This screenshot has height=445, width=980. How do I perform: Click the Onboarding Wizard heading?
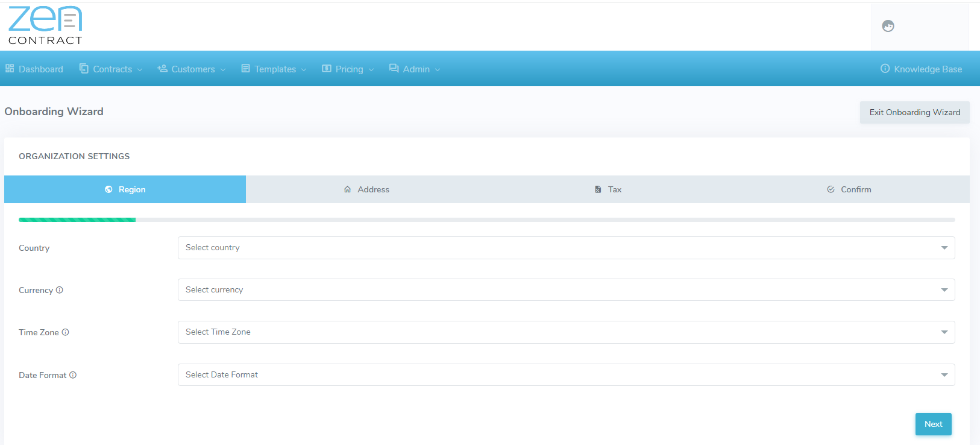click(x=54, y=112)
